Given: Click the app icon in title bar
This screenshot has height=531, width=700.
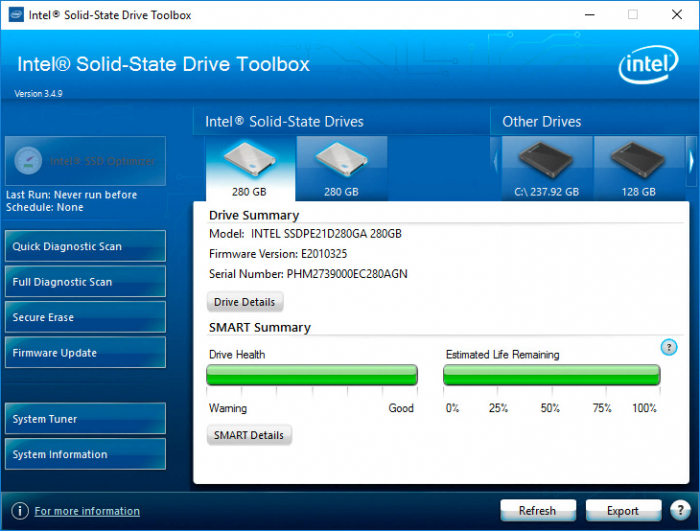Looking at the screenshot, I should 16,15.
